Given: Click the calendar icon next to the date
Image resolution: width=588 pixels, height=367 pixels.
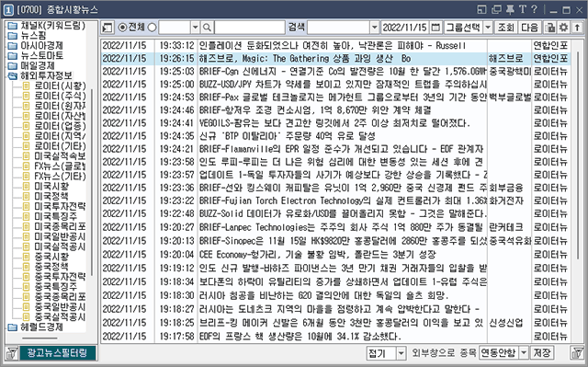Looking at the screenshot, I should pos(435,28).
